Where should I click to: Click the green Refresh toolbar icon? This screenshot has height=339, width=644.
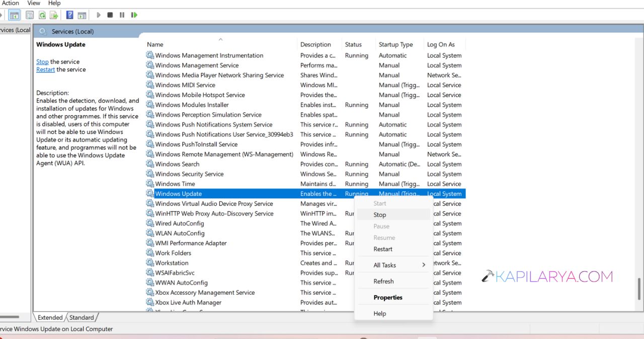[x=42, y=15]
